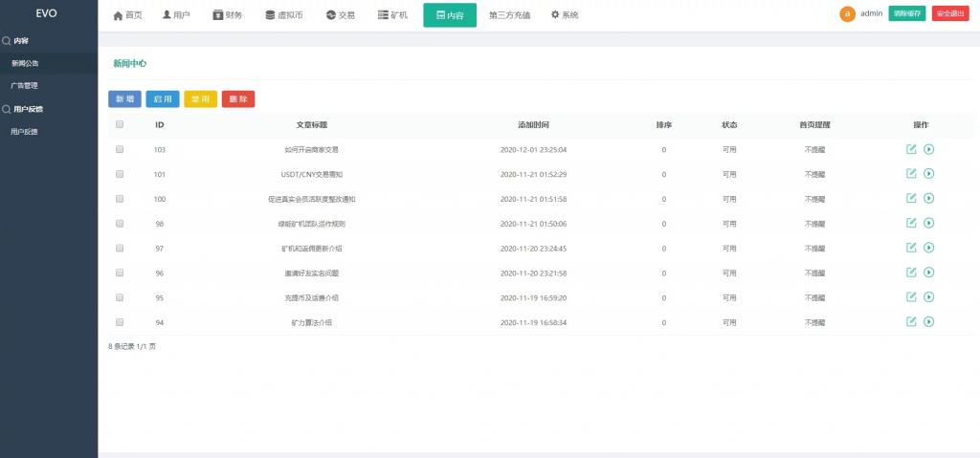The height and width of the screenshot is (458, 980).
Task: Click the orange admin avatar icon
Action: pyautogui.click(x=847, y=14)
